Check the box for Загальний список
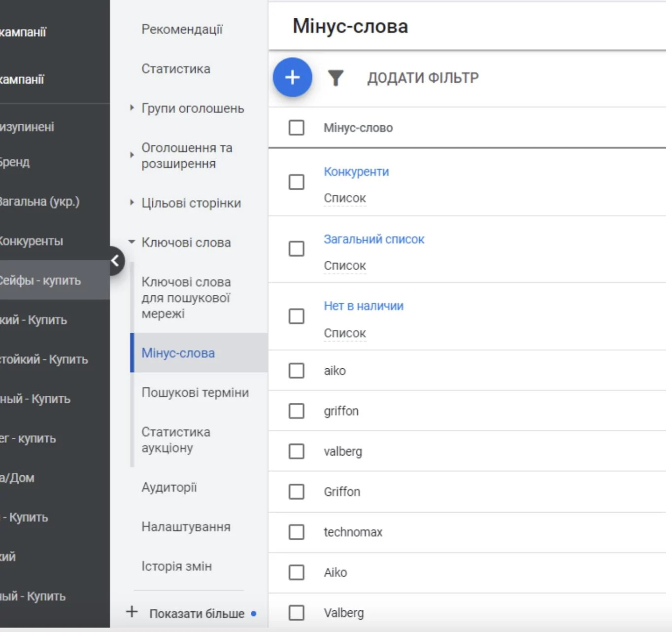672x632 pixels. [296, 248]
